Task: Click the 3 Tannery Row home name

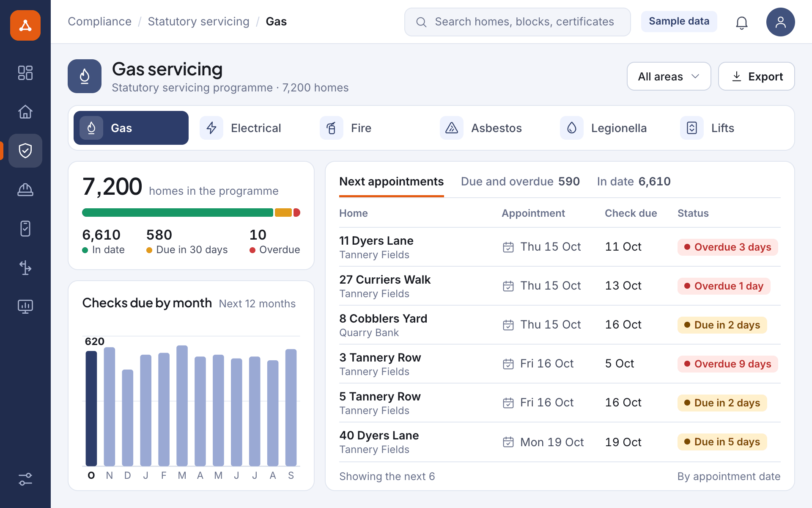Action: point(380,357)
